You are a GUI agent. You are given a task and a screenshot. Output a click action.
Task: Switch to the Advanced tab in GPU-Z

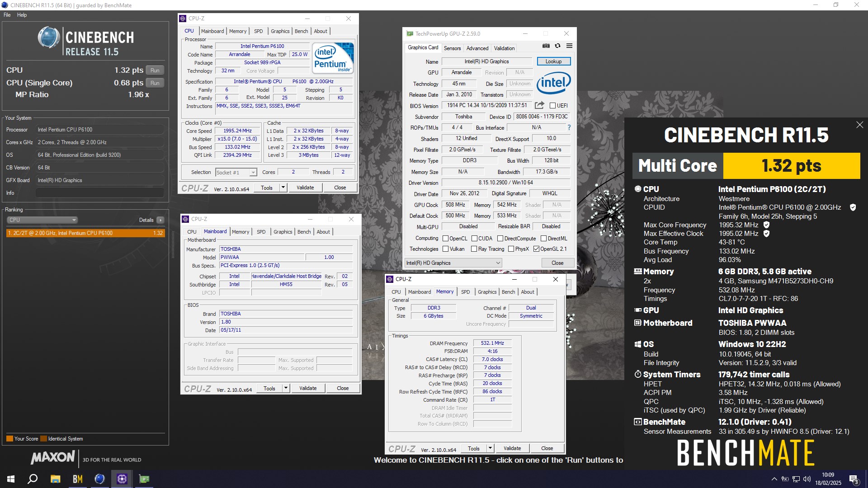tap(477, 48)
